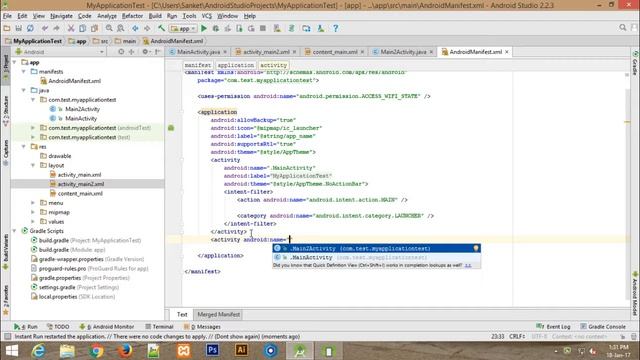The width and height of the screenshot is (640, 360).
Task: Click the Save All toolbar icon
Action: pos(18,29)
